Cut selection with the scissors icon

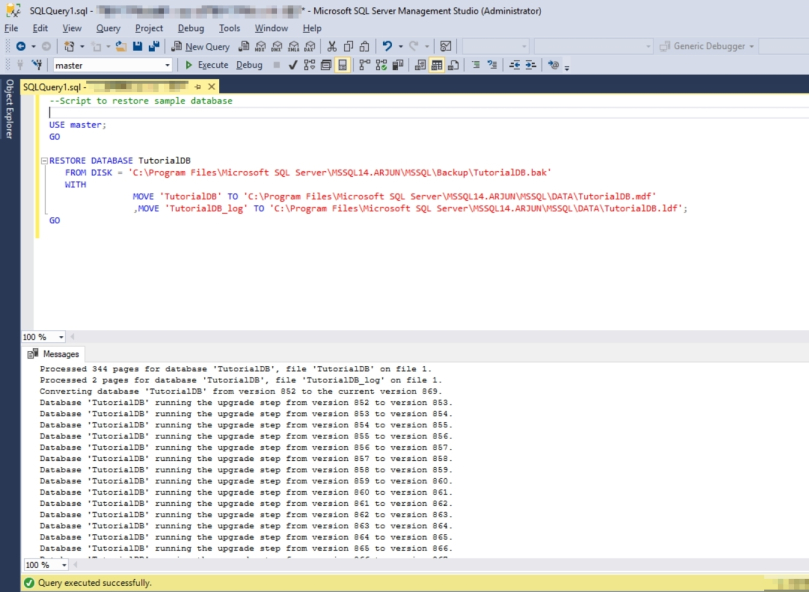(332, 46)
